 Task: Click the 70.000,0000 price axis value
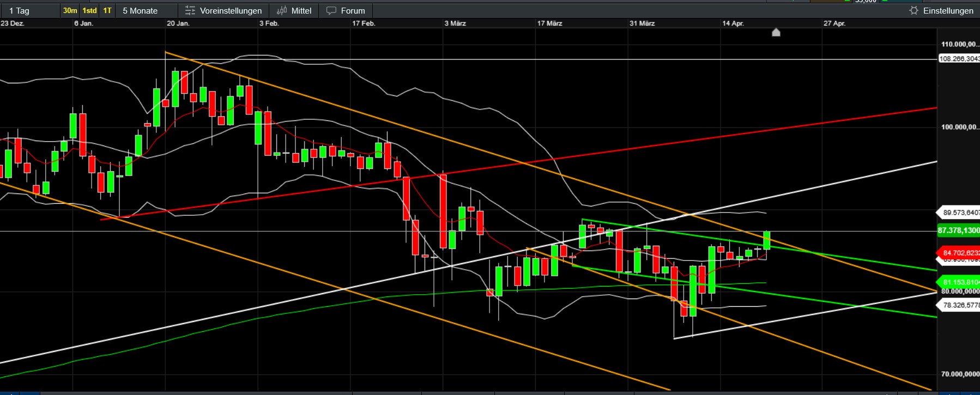tap(960, 374)
